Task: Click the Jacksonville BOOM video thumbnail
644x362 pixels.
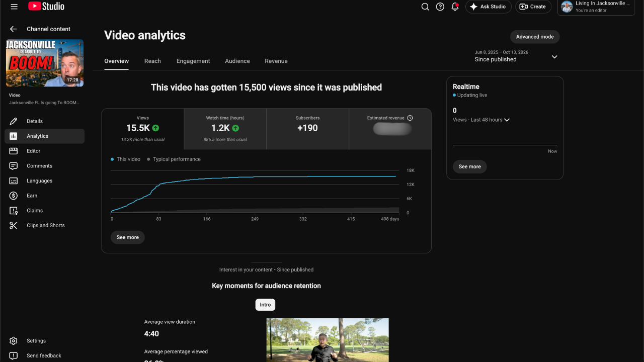Action: click(x=45, y=63)
